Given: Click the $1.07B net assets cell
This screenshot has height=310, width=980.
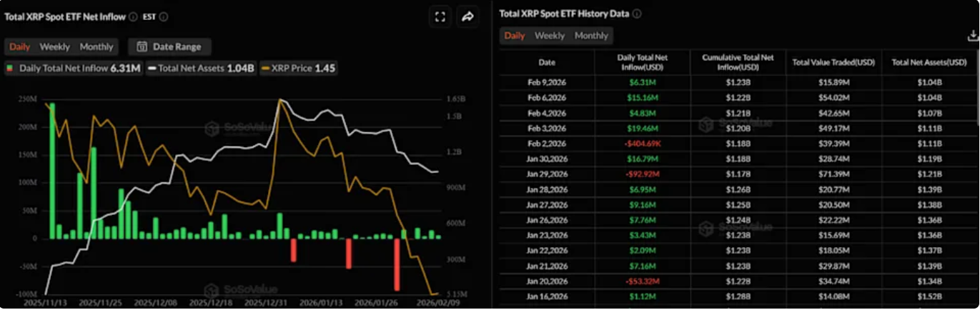Looking at the screenshot, I should 929,113.
